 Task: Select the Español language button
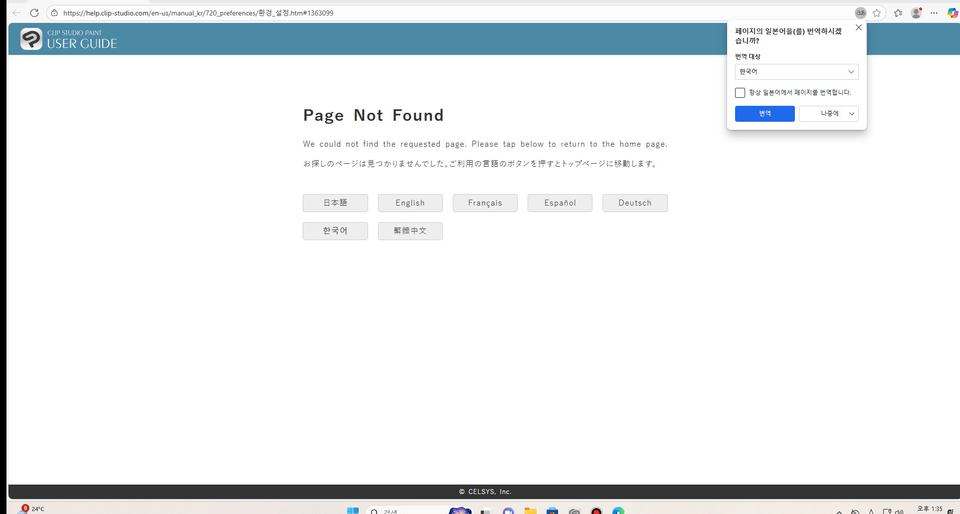tap(560, 203)
